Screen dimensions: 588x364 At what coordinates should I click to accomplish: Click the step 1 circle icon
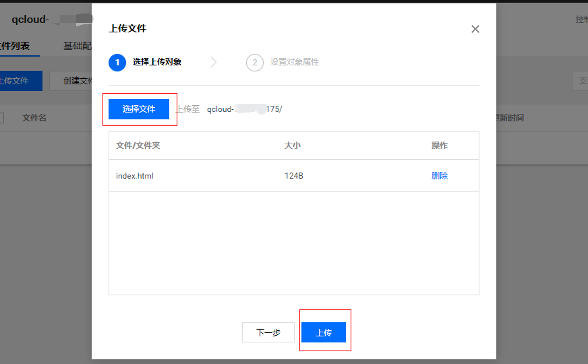117,63
